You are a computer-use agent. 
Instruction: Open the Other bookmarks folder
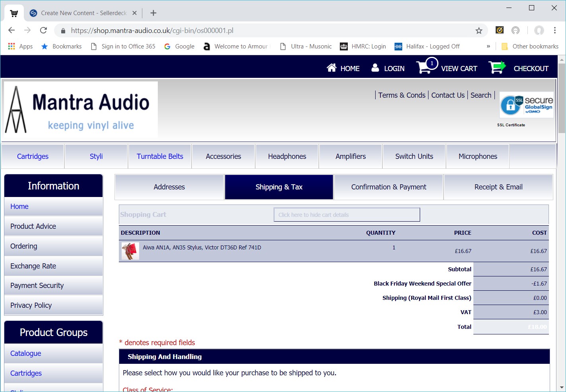pos(530,46)
